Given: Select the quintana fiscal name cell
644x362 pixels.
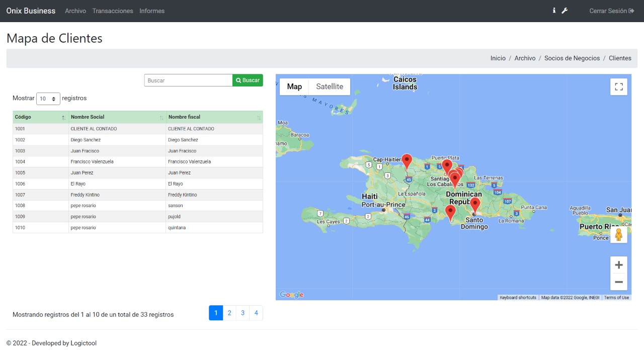Looking at the screenshot, I should [214, 228].
